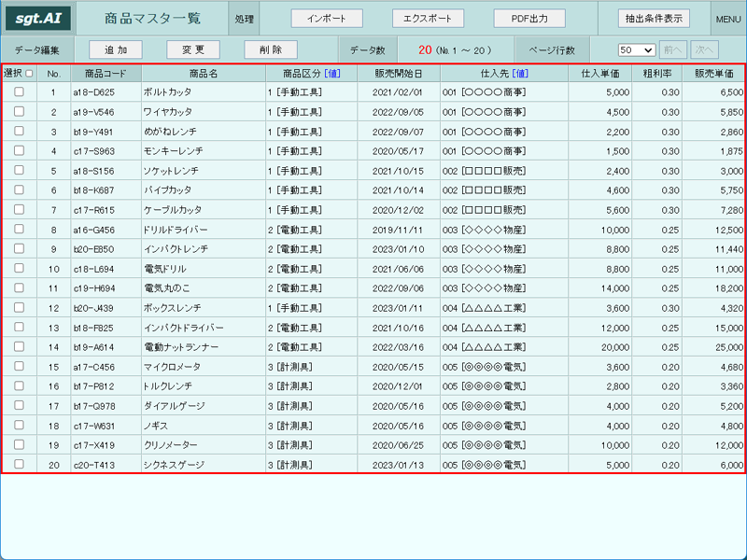
Task: Check the row 14 電動ナットランナー checkbox
Action: (x=19, y=346)
